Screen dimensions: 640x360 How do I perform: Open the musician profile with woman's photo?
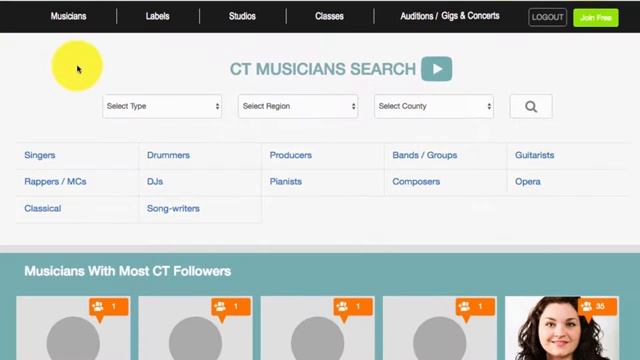pos(562,328)
